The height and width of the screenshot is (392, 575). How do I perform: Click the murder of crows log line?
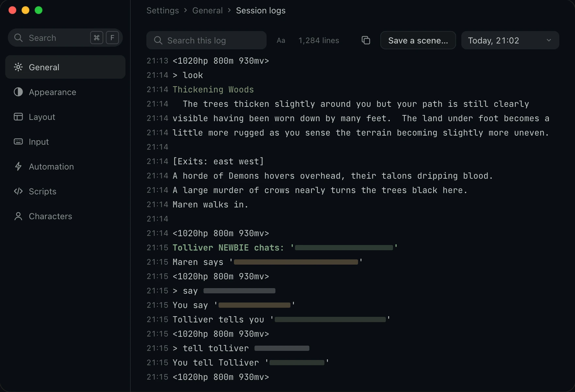320,190
